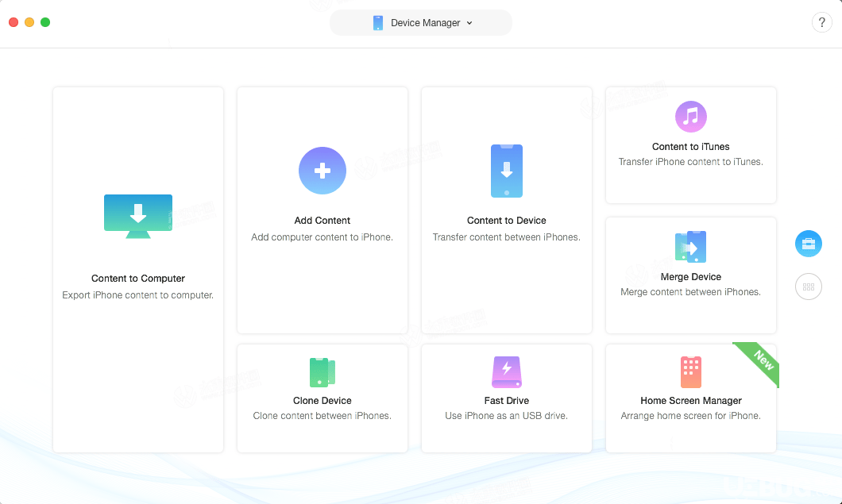Select the Merge Device icon

[690, 246]
